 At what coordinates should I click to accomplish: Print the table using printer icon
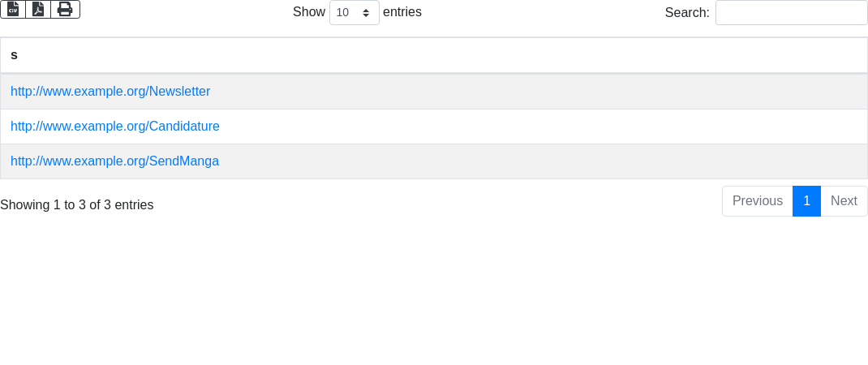click(x=65, y=9)
